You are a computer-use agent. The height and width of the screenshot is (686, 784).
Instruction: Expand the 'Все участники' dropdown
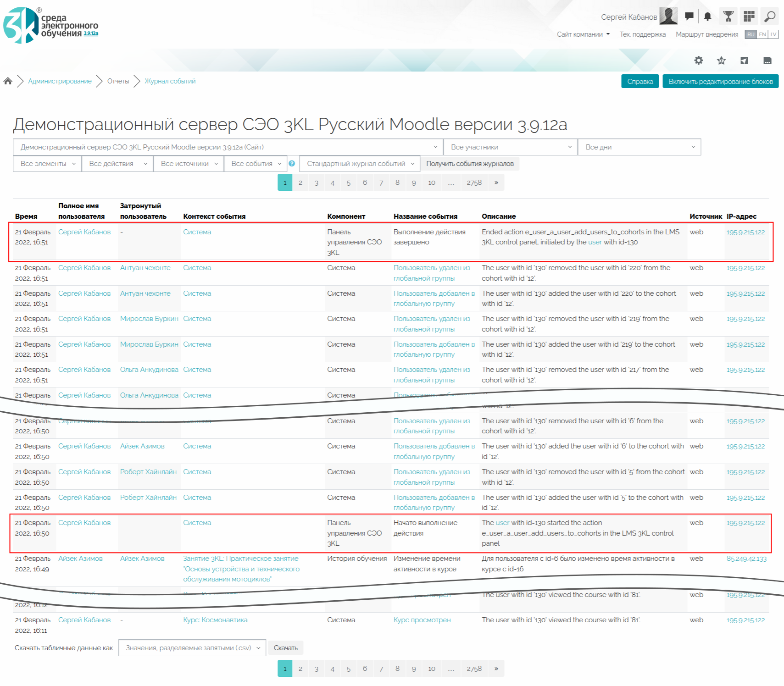[x=510, y=147]
